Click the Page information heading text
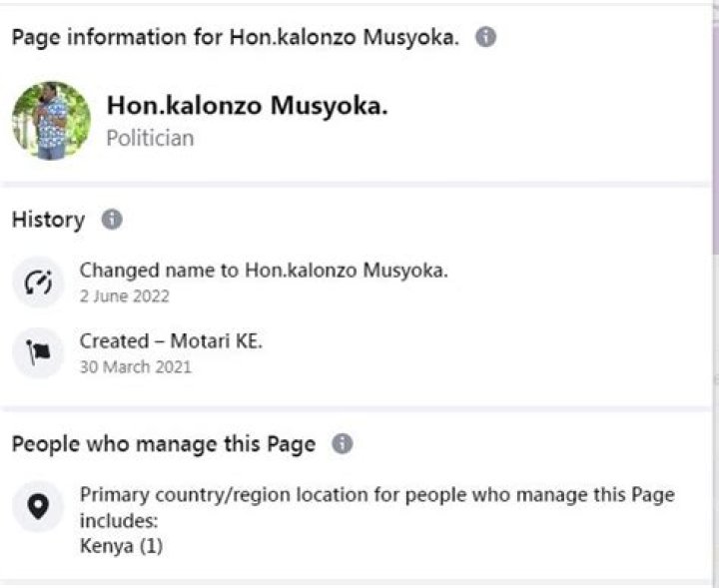This screenshot has width=719, height=588. pos(235,38)
